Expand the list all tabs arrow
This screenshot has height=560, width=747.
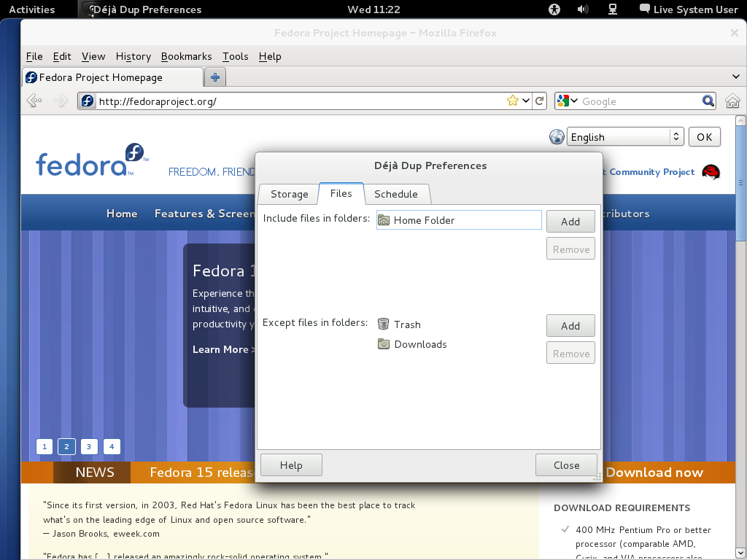pyautogui.click(x=735, y=77)
